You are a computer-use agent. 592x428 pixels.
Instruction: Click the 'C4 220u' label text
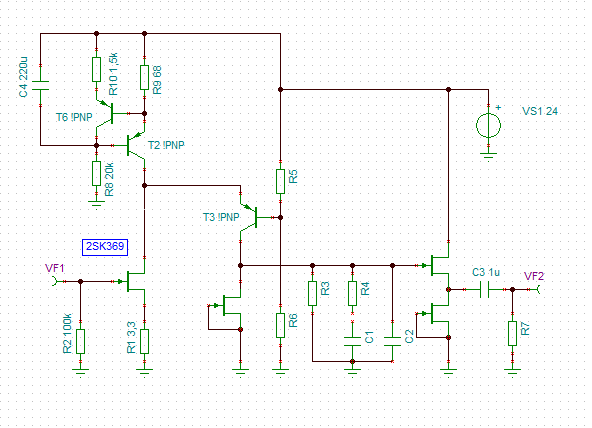23,77
